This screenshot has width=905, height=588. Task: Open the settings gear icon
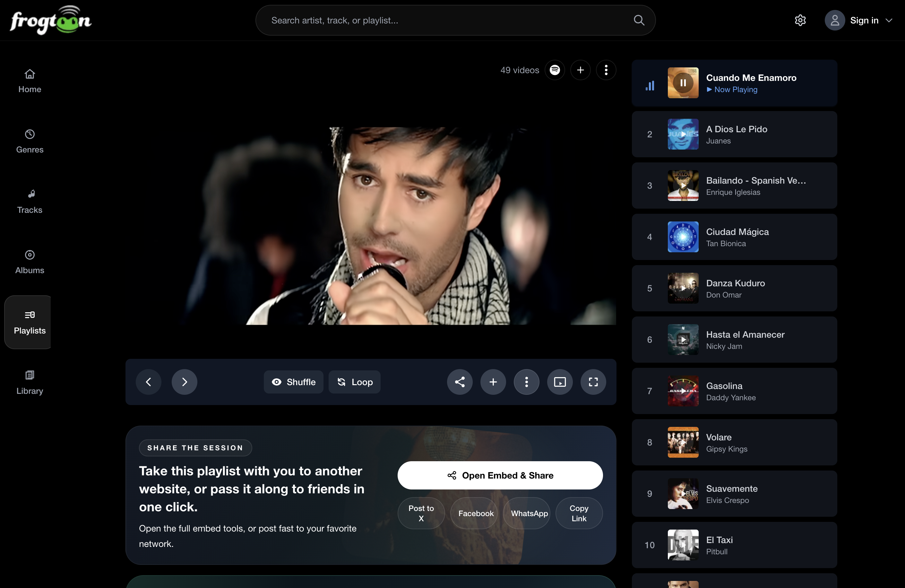pyautogui.click(x=800, y=20)
